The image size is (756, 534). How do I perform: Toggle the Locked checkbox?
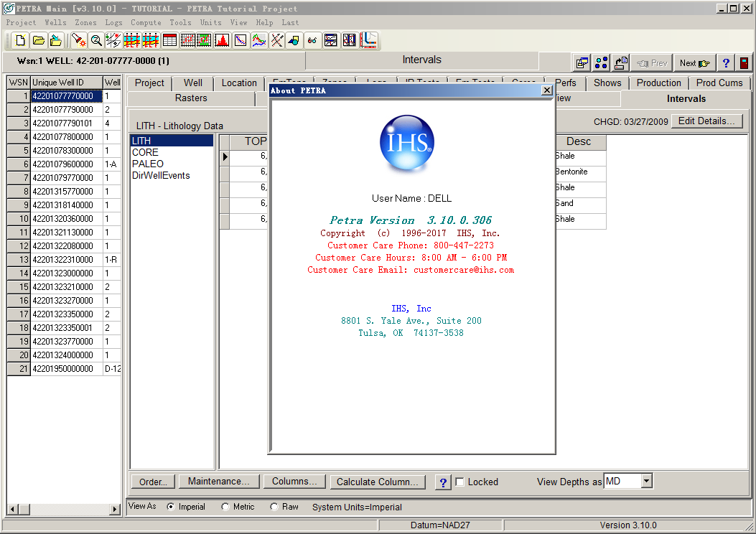(x=460, y=482)
